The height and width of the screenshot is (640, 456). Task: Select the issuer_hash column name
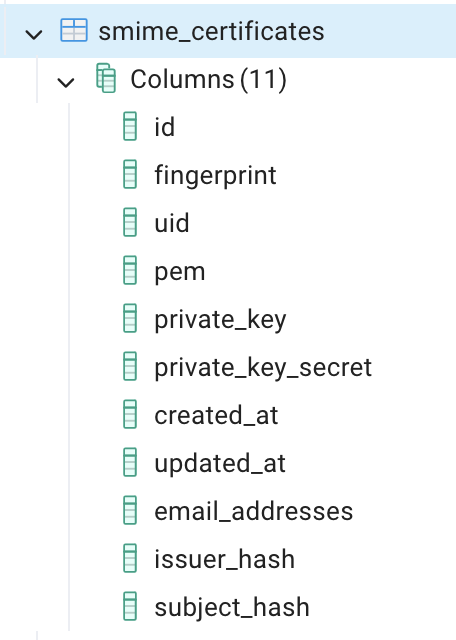point(225,559)
